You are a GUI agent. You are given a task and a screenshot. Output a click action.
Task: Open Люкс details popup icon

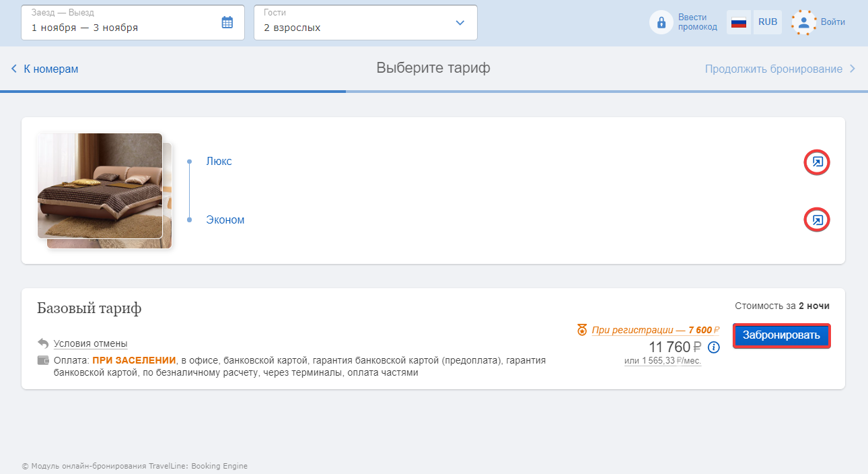(817, 162)
